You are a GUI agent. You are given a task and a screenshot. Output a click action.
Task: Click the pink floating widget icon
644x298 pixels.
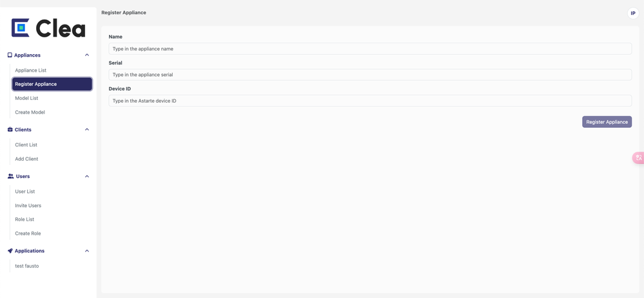638,158
